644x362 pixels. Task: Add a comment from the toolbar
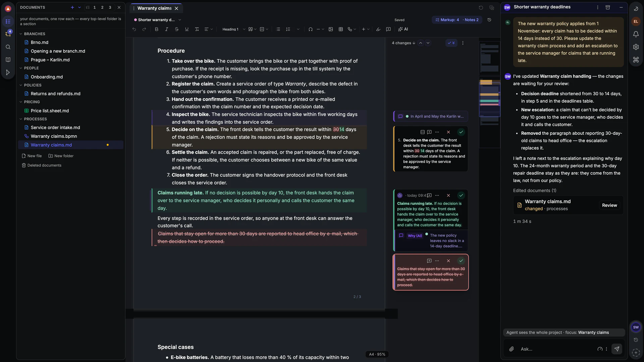tap(388, 29)
